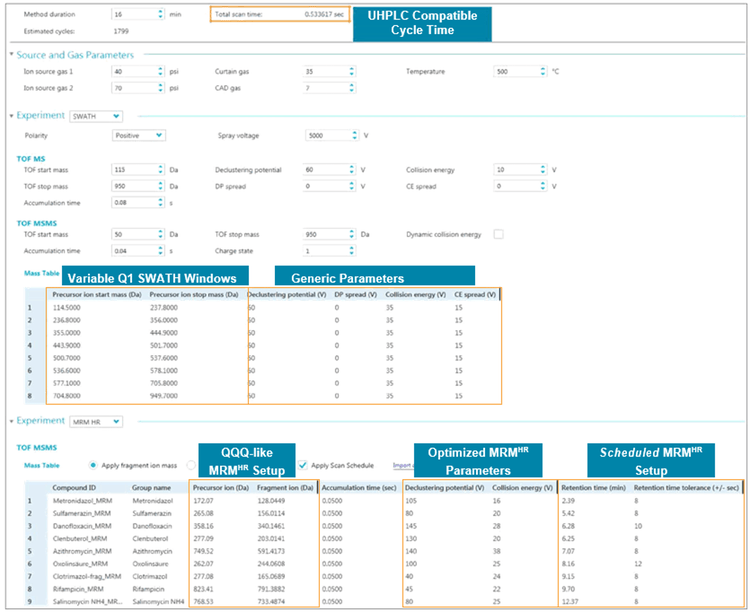Select the Compound ID column header
The width and height of the screenshot is (750, 612).
[x=73, y=487]
